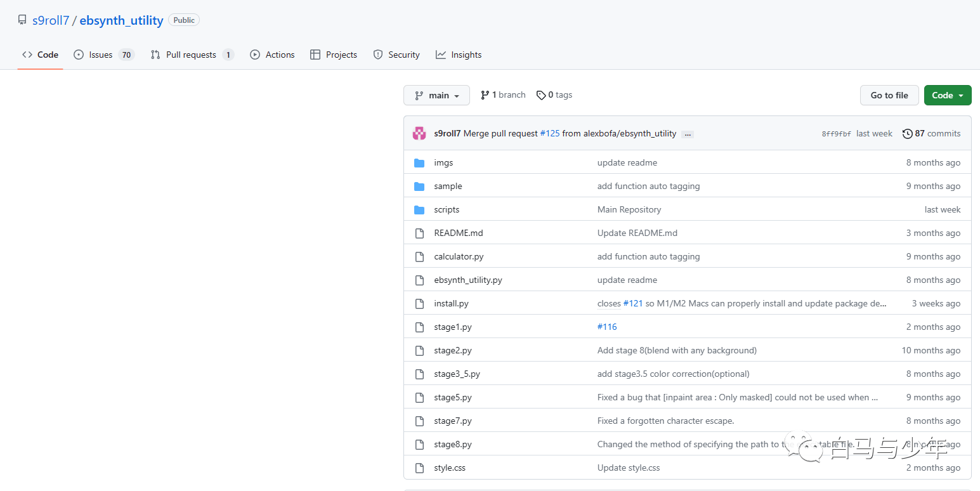980x491 pixels.
Task: Expand the green Code dropdown button
Action: pyautogui.click(x=948, y=95)
